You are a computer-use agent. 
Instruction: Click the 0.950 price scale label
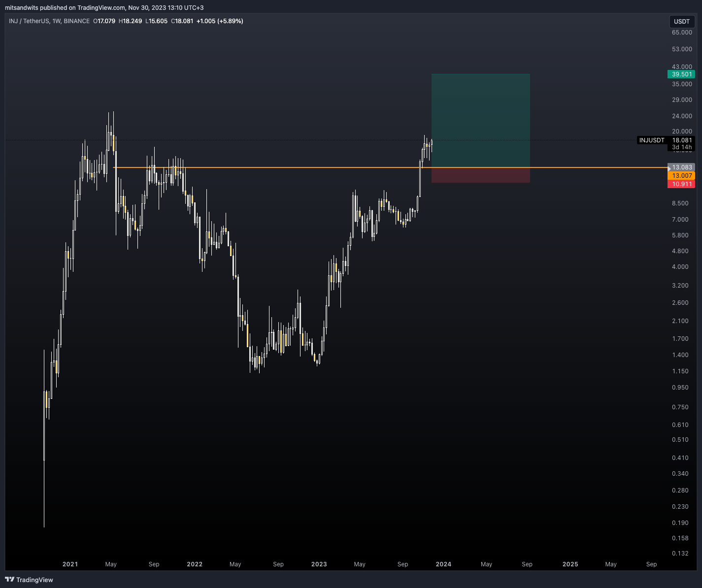click(680, 388)
